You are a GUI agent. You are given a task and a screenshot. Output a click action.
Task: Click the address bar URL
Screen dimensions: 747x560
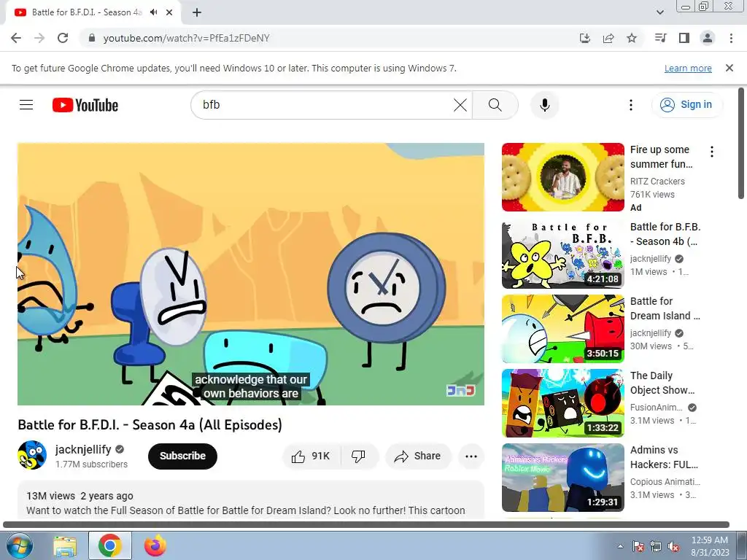tap(186, 38)
